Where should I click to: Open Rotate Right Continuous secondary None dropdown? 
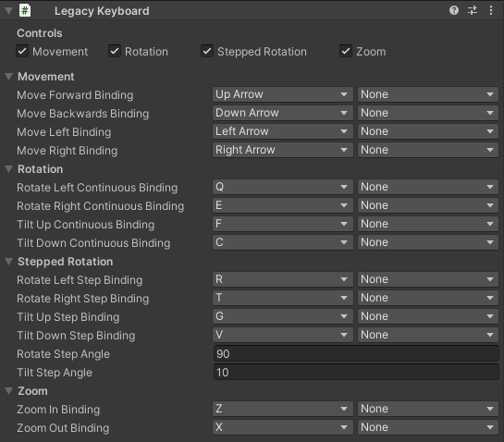(428, 205)
